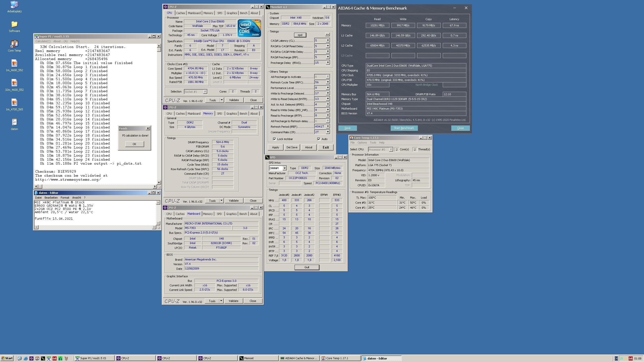
Task: Open the Command Rate CR dropdown
Action: click(328, 132)
